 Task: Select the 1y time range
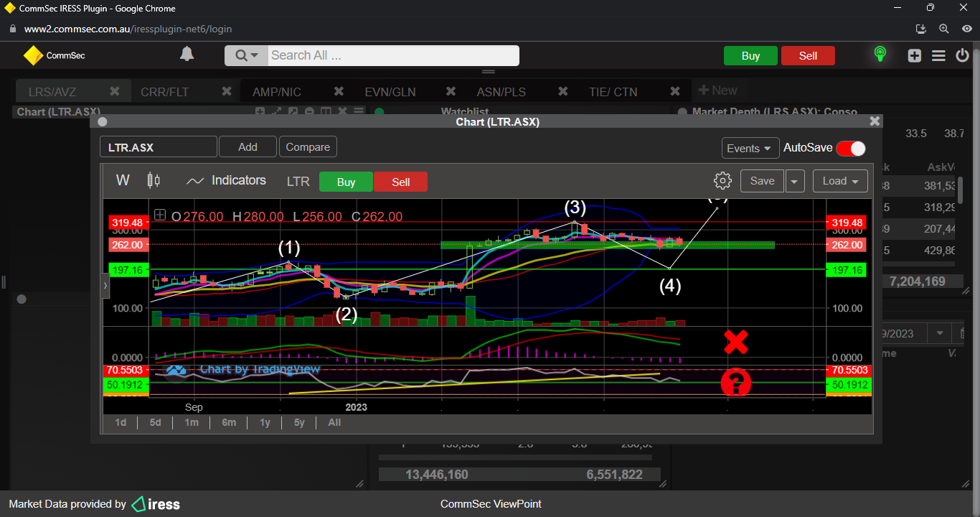coord(265,422)
